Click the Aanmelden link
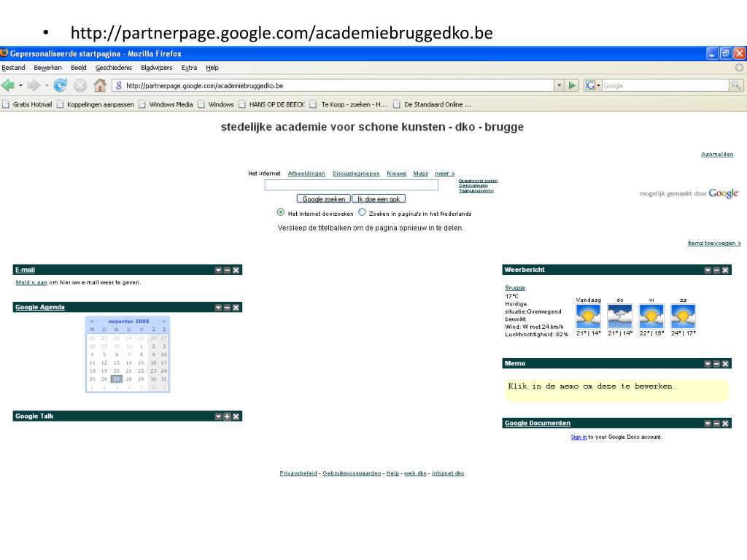Viewport: 747px width, 560px height. click(717, 155)
